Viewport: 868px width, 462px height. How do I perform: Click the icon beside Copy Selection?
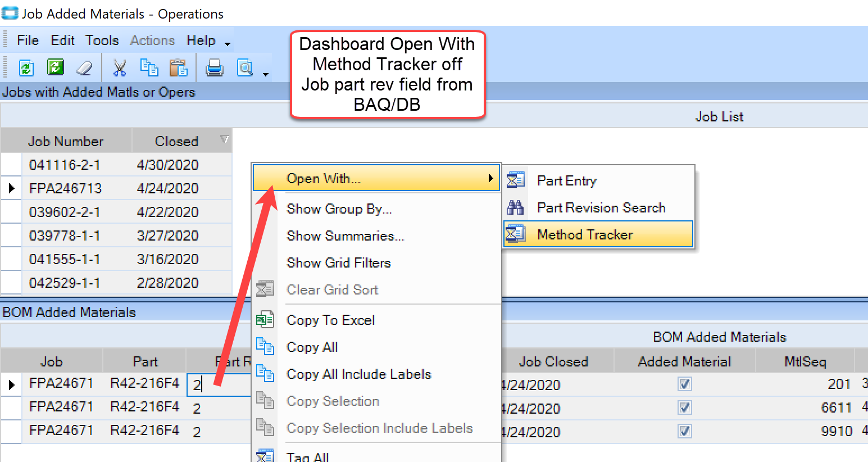[265, 401]
